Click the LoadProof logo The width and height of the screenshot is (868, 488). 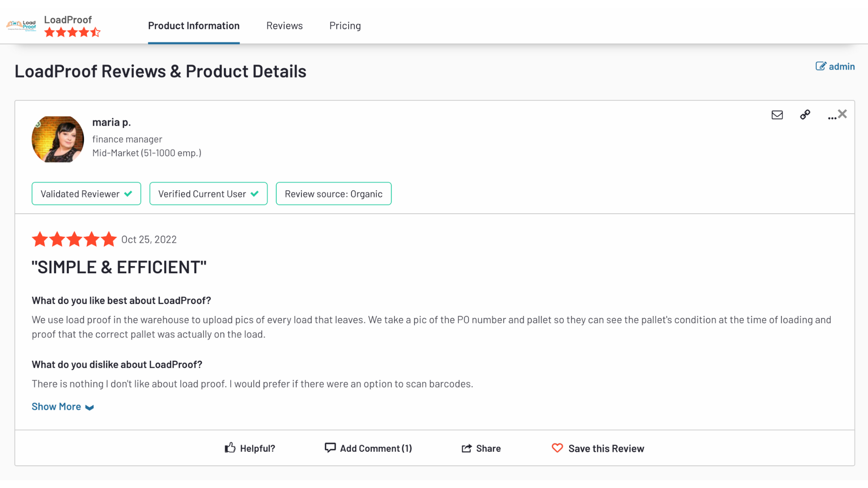21,25
